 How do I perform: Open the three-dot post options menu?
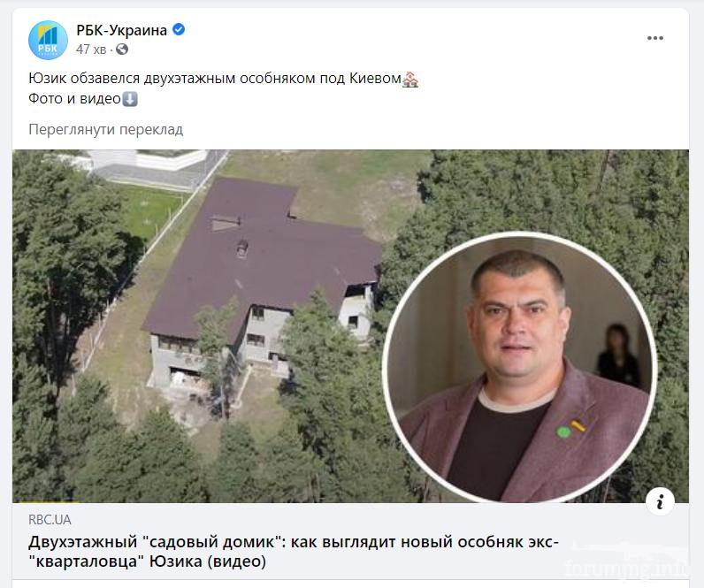655,38
